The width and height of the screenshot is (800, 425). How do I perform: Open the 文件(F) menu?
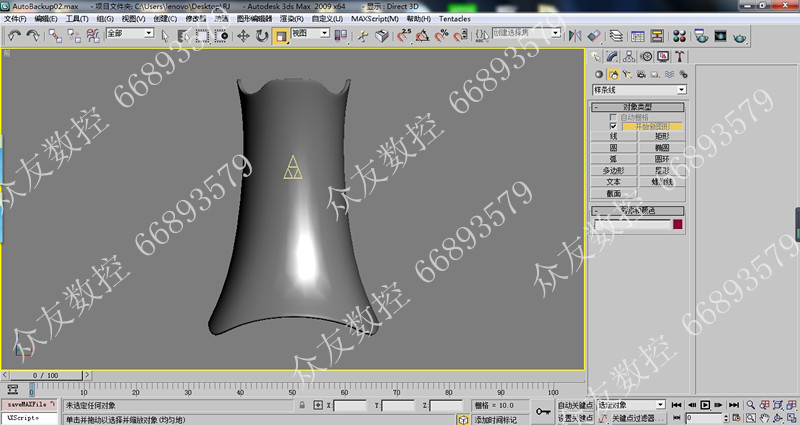tap(15, 19)
